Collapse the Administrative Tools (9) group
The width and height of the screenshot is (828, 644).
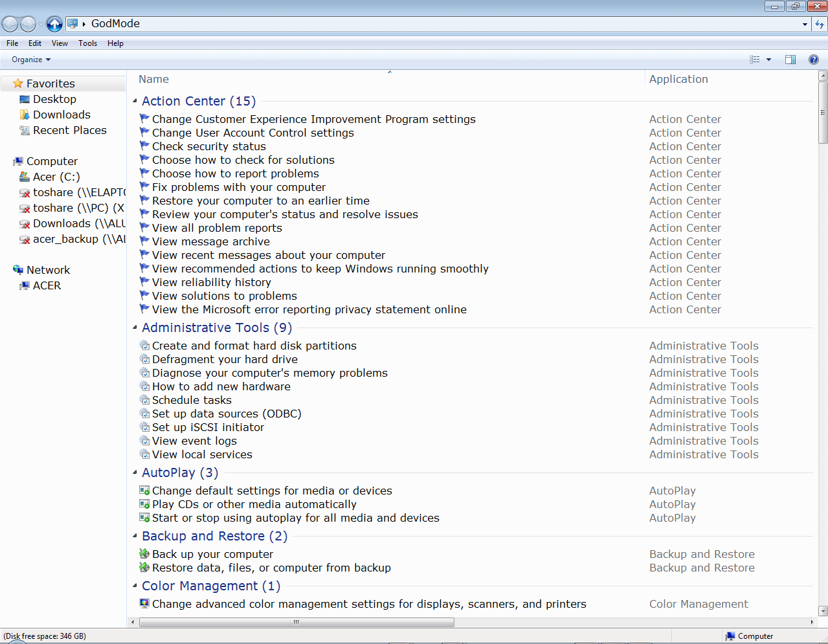[135, 328]
